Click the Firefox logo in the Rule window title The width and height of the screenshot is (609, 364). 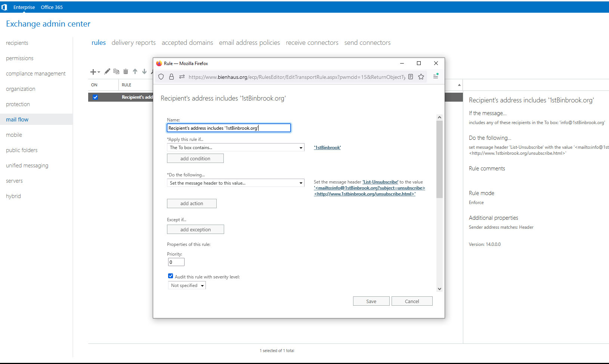click(159, 64)
